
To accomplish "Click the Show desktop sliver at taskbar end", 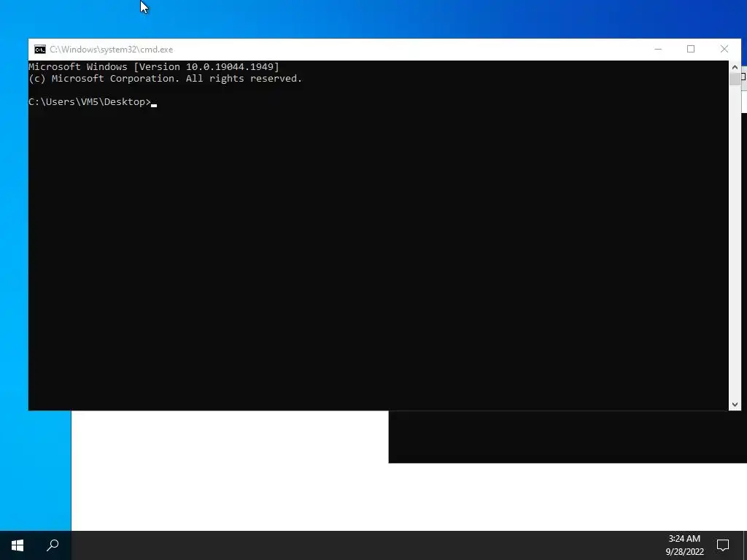I will pyautogui.click(x=745, y=545).
